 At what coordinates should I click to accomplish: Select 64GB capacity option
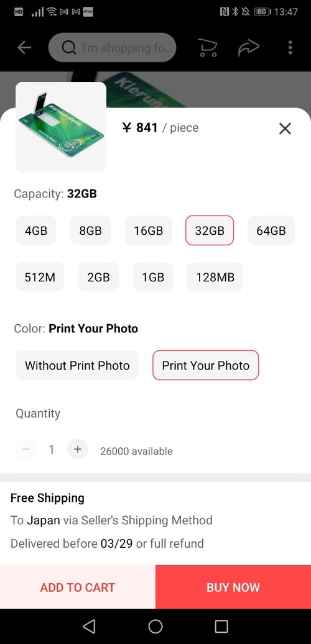click(271, 230)
